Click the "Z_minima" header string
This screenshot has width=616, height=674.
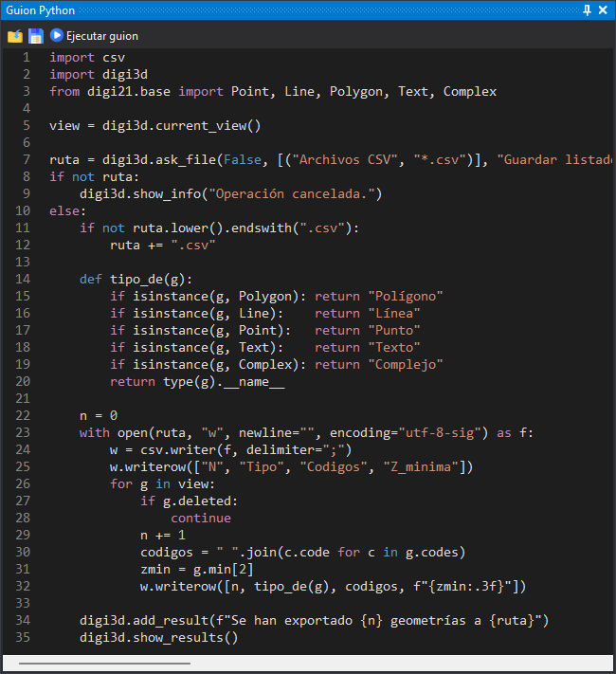[x=421, y=466]
